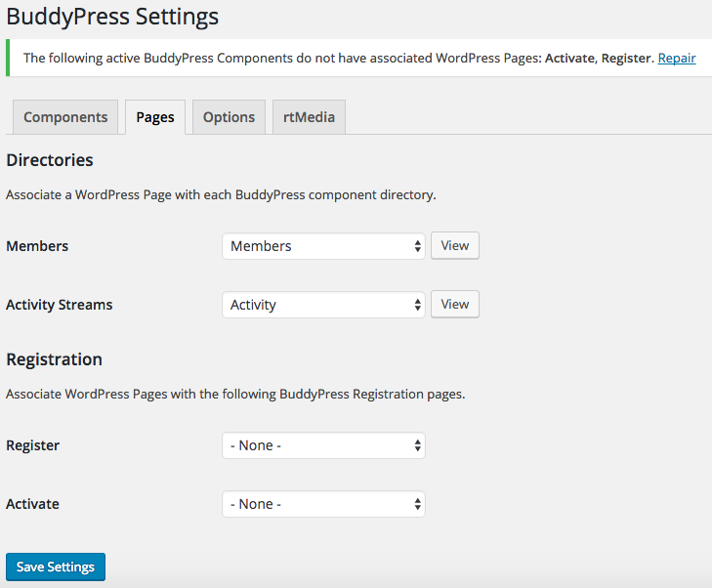This screenshot has height=588, width=712.
Task: Click the Members row label
Action: (x=37, y=246)
